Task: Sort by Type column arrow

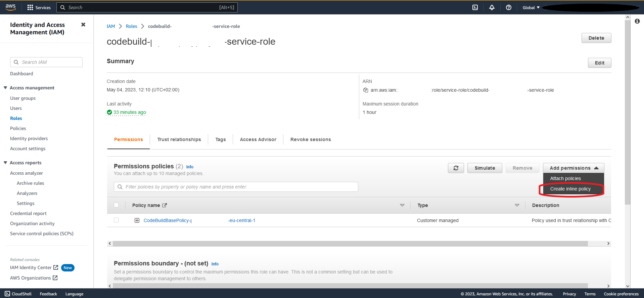Action: [x=517, y=205]
